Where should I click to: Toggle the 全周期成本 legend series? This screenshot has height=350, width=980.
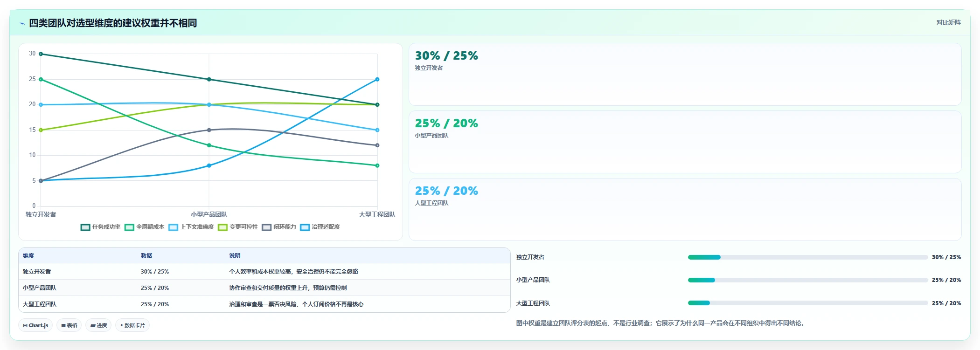click(x=145, y=227)
